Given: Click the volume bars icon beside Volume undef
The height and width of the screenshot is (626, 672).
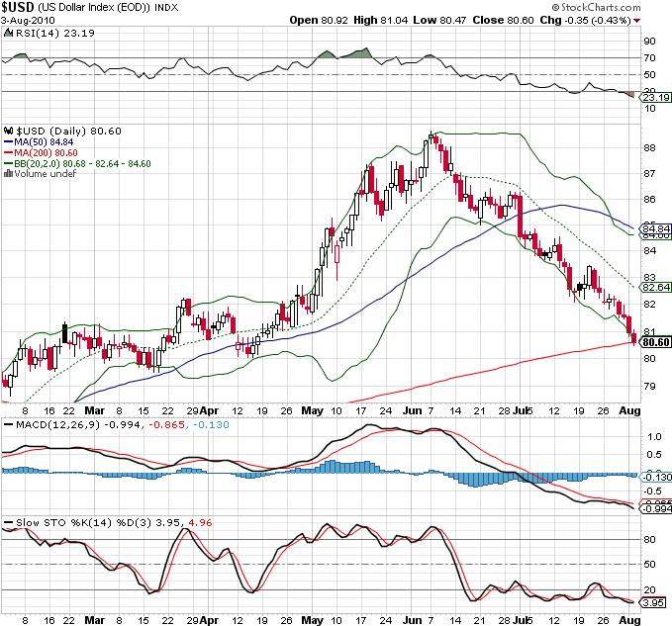Looking at the screenshot, I should pyautogui.click(x=8, y=173).
